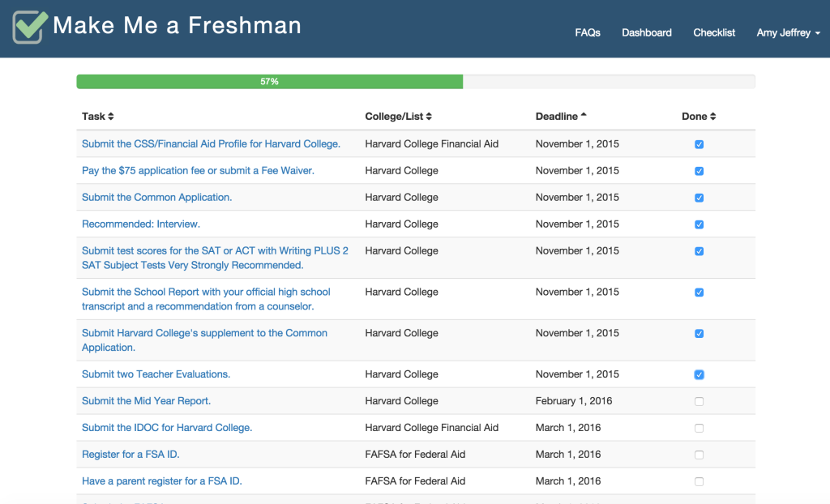Image resolution: width=830 pixels, height=504 pixels.
Task: Click the Make Me a Freshman title
Action: click(x=178, y=25)
